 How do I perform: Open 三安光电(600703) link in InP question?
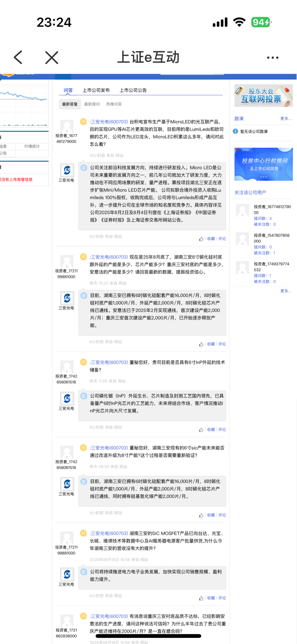(x=109, y=363)
